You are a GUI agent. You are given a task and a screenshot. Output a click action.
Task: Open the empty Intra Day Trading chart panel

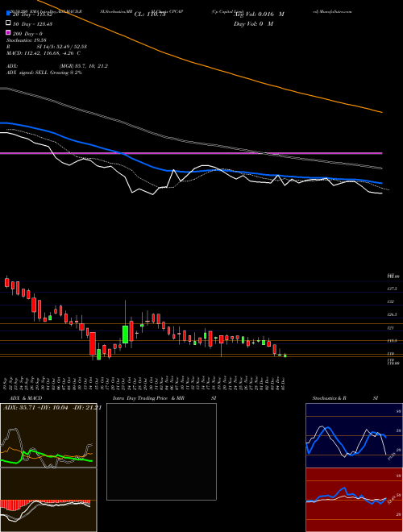point(161,451)
